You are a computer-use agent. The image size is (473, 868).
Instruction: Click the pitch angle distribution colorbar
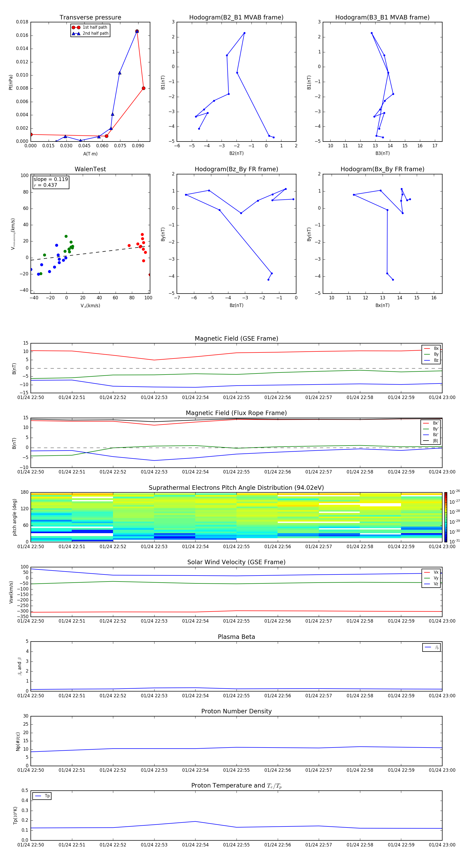pos(445,517)
